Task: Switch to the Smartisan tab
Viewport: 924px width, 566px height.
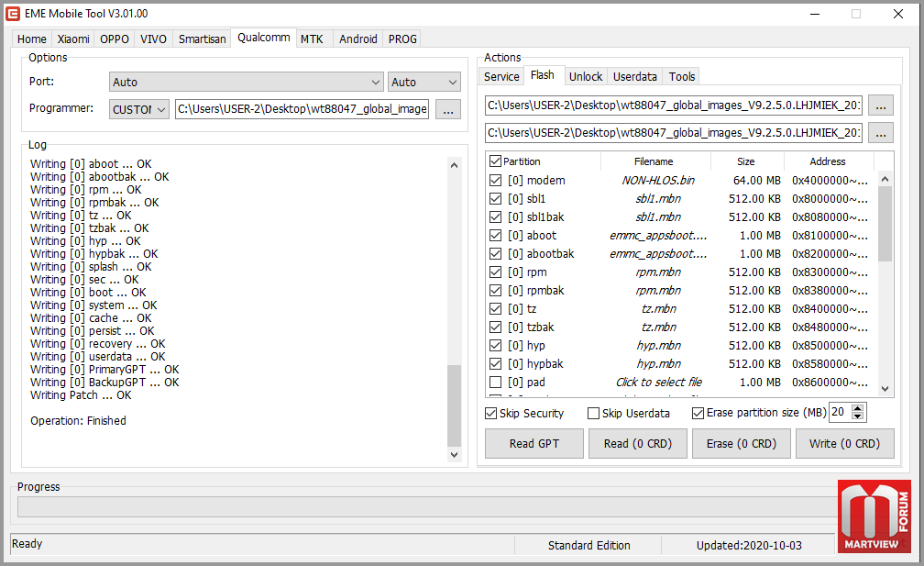Action: (x=202, y=39)
